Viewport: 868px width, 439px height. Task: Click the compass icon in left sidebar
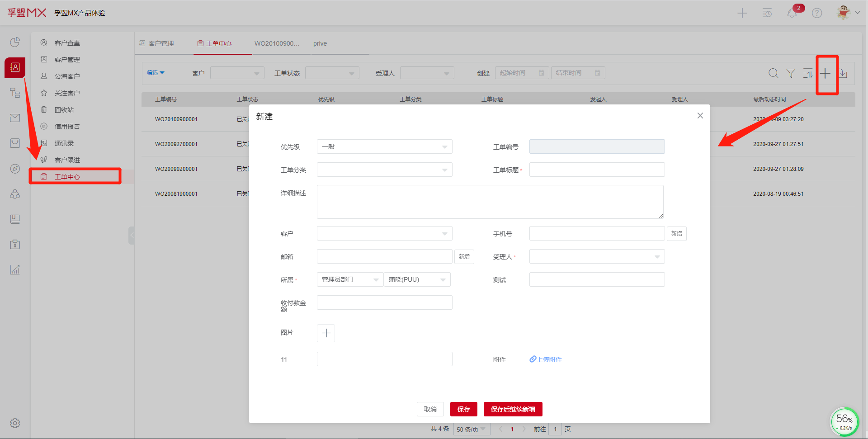(15, 169)
